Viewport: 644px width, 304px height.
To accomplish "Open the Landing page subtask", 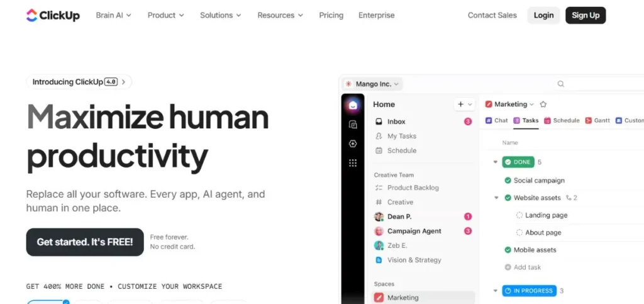I will tap(547, 215).
